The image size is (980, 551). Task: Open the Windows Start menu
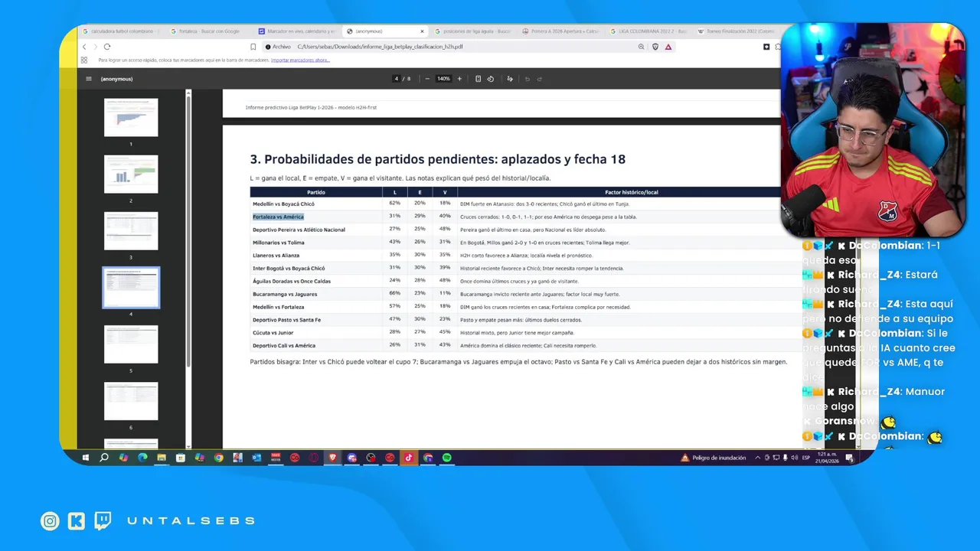(86, 458)
